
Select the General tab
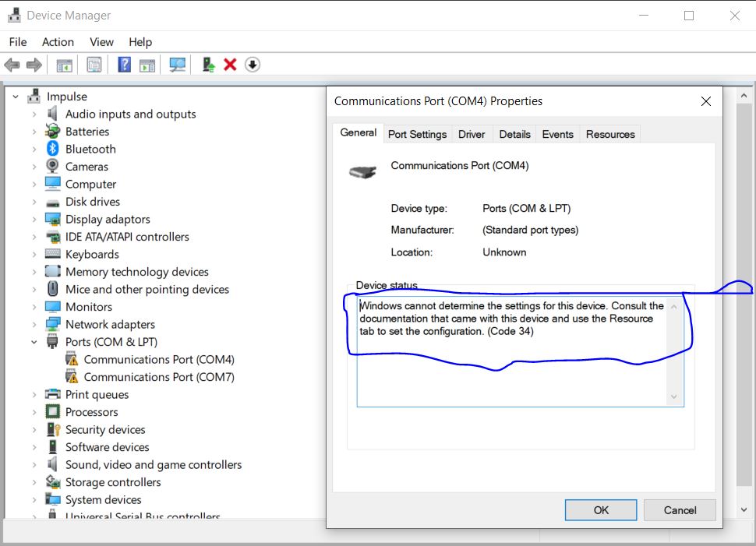[x=359, y=132]
